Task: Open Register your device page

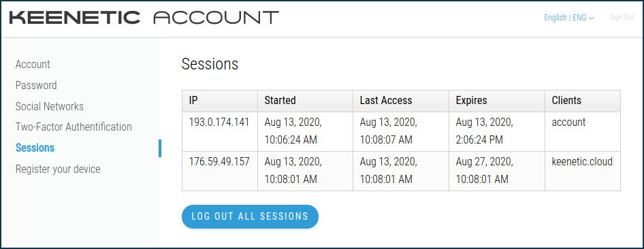Action: coord(58,169)
